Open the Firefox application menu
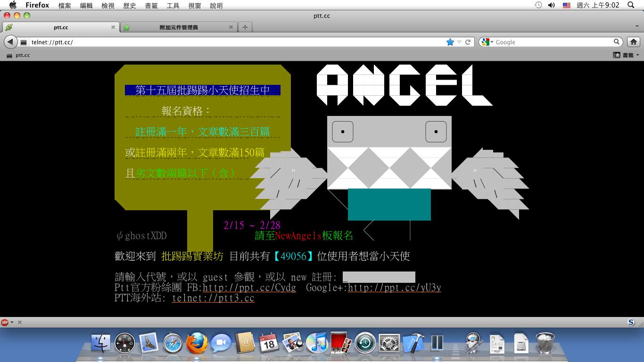Screen dimensions: 644x362 tap(37, 5)
